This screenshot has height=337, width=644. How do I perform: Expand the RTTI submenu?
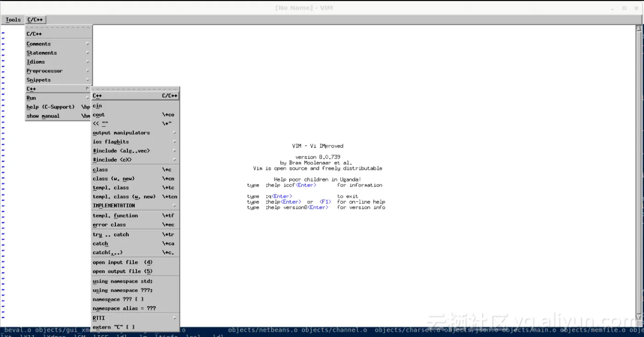click(136, 318)
